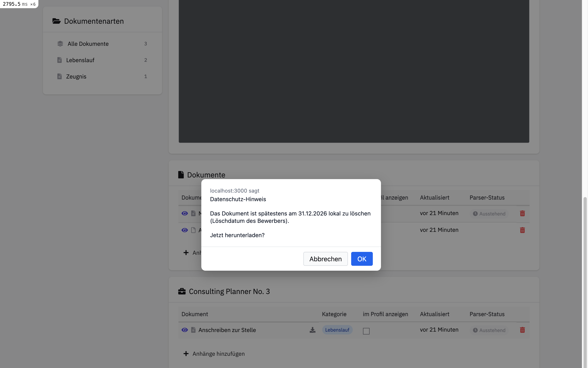
Task: Click the Kategorie column header
Action: tap(334, 314)
